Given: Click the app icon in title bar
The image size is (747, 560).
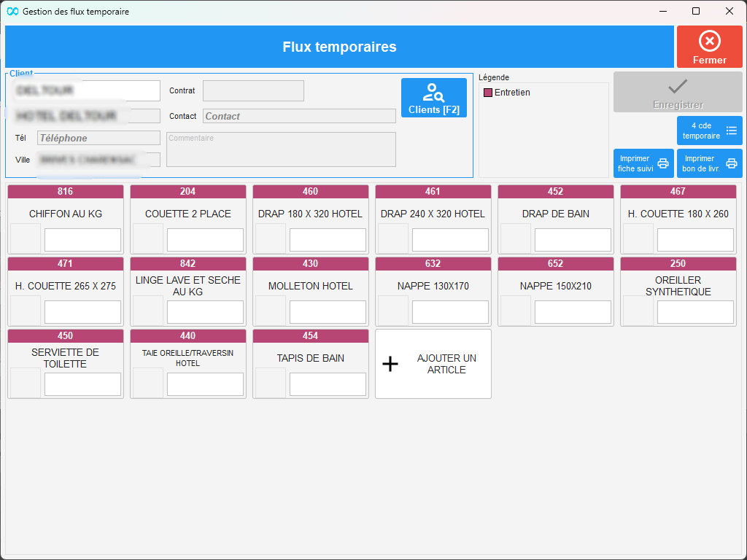Looking at the screenshot, I should click(x=12, y=12).
